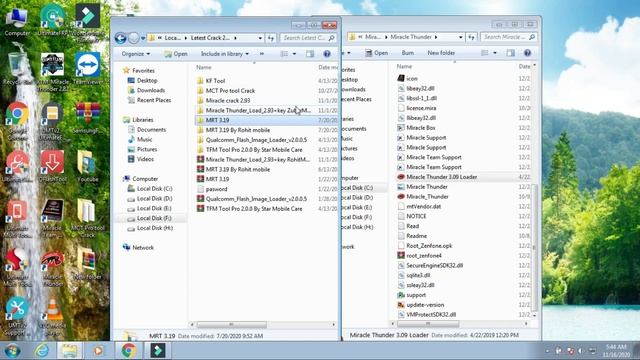
Task: Click New folder in Miracle Thunder toolbar
Action: click(441, 53)
